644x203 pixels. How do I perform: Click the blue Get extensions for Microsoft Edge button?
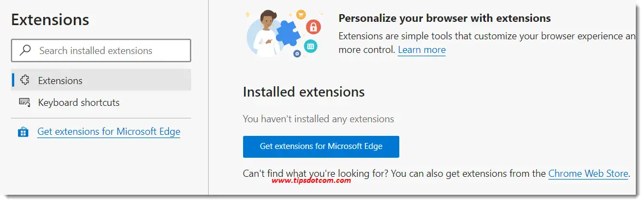coord(321,146)
